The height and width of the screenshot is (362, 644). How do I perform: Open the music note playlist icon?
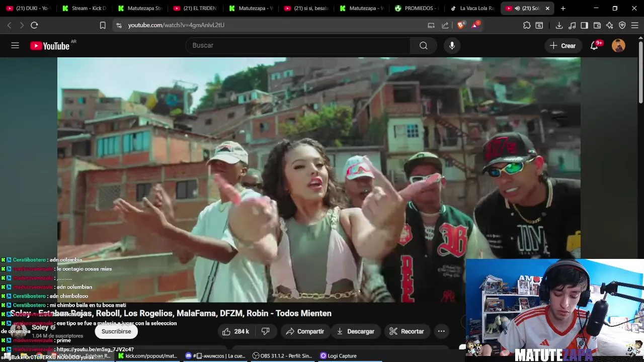pos(572,25)
